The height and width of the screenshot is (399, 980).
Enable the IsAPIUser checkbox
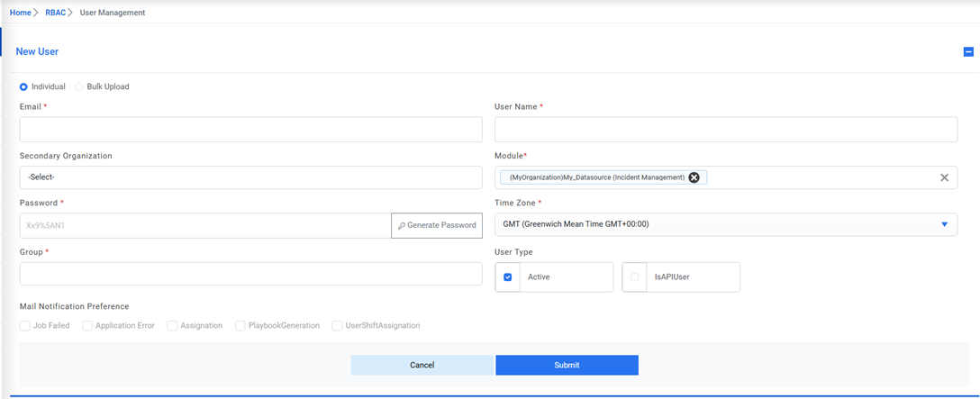[635, 277]
